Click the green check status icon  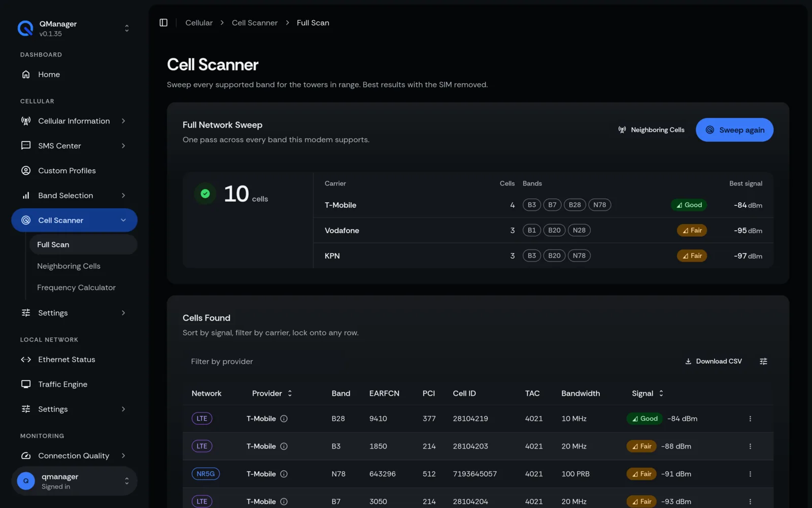click(205, 194)
